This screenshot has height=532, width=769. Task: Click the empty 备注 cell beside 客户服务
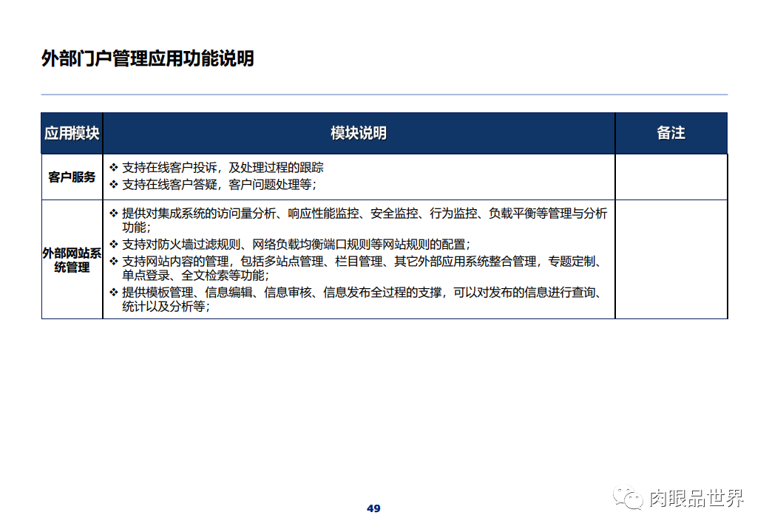[671, 176]
